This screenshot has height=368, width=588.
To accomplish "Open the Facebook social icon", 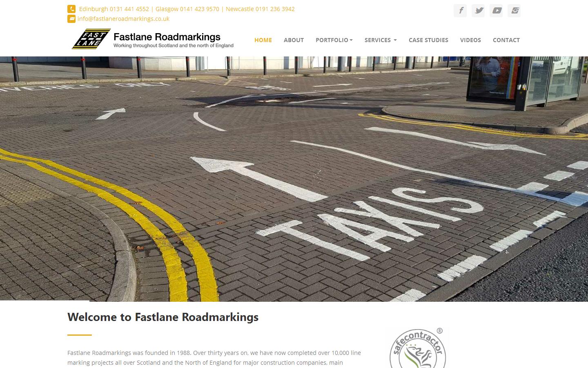I will click(x=460, y=11).
